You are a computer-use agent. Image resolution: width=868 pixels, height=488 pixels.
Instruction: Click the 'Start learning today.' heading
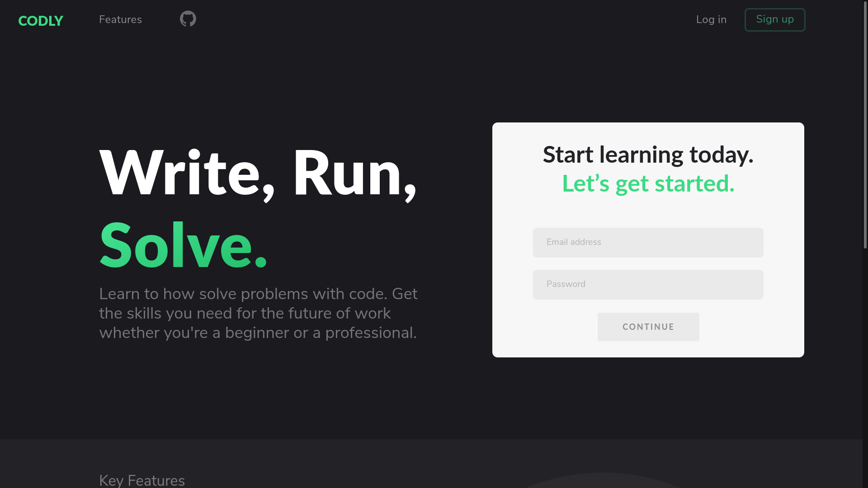click(x=648, y=155)
